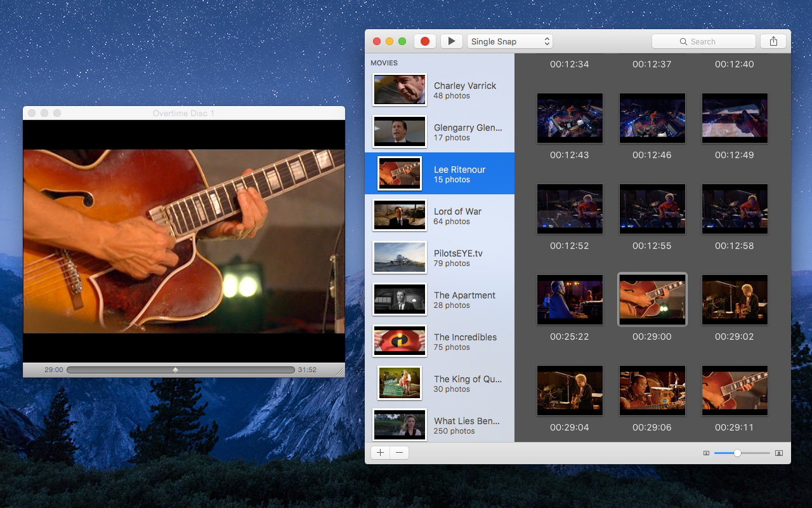
Task: Open the share button in the toolbar
Action: [x=773, y=41]
